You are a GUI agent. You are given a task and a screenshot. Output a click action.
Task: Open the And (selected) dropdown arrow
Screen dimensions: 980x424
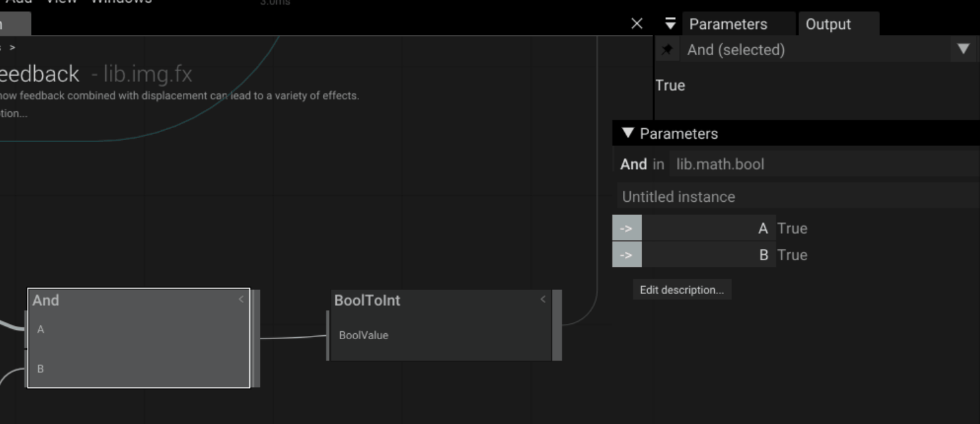[x=964, y=49]
